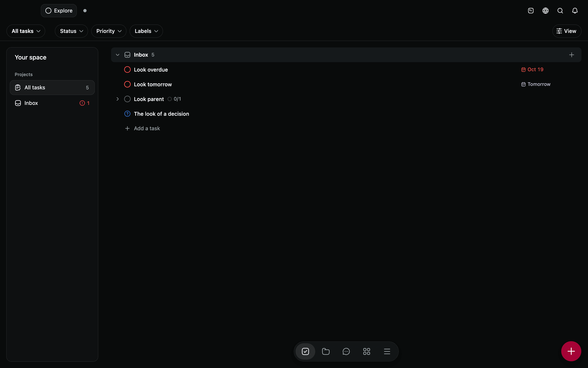588x368 pixels.
Task: Select Inbox project in sidebar
Action: (52, 103)
